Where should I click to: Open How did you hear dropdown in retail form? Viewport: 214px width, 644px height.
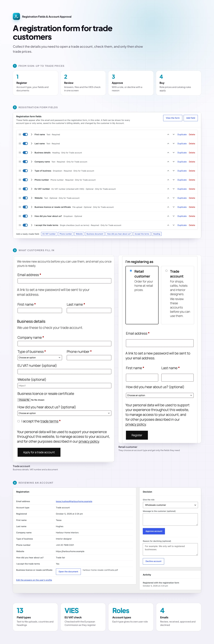[160, 395]
